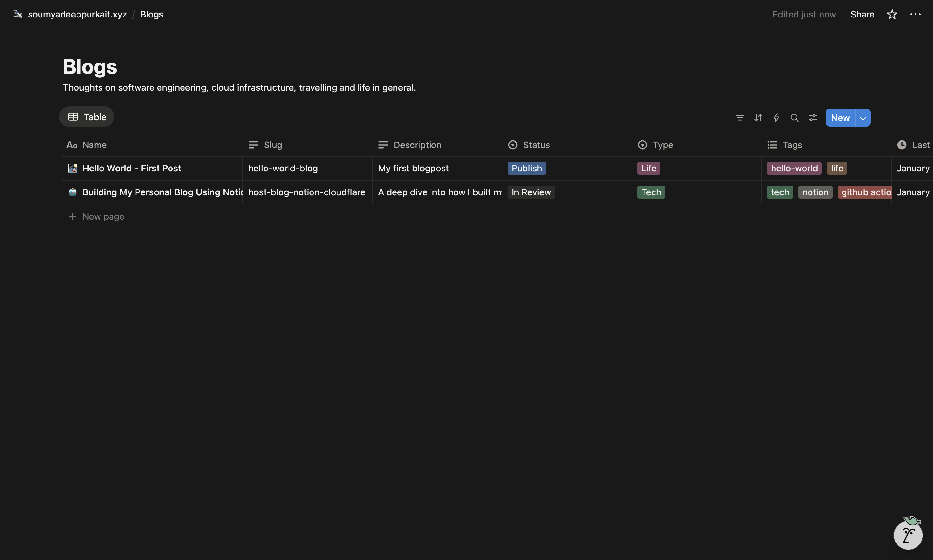Open the Publish status dropdown
The width and height of the screenshot is (933, 560).
pos(526,168)
